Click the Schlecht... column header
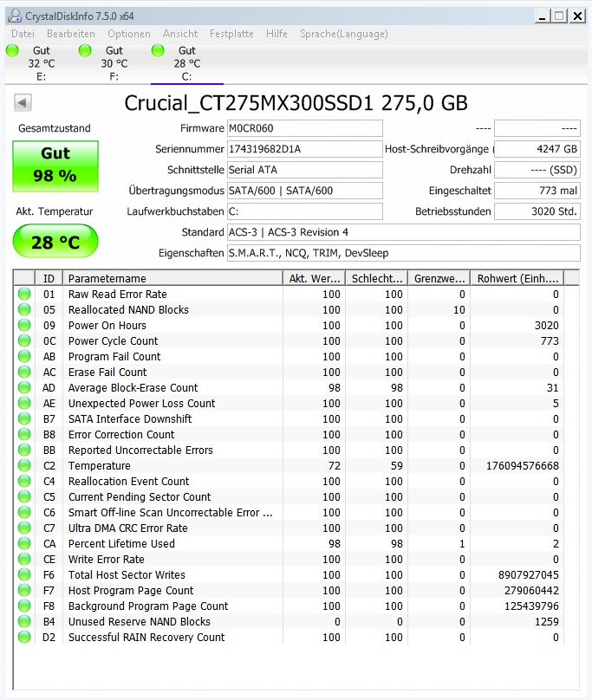The image size is (592, 700). pyautogui.click(x=377, y=278)
